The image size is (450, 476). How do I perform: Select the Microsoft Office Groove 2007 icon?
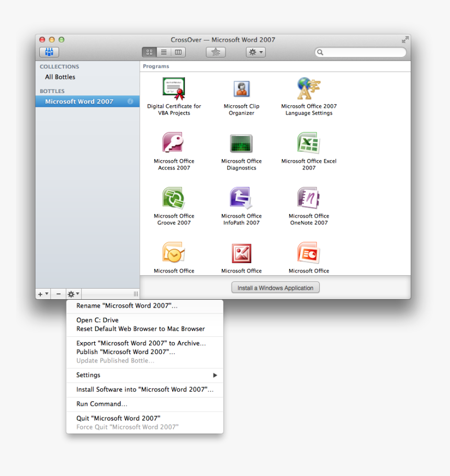pyautogui.click(x=174, y=198)
